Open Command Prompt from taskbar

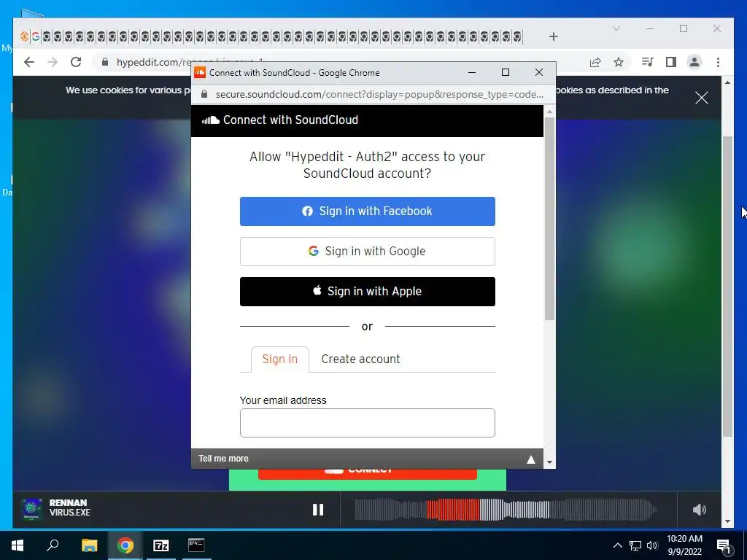(196, 545)
